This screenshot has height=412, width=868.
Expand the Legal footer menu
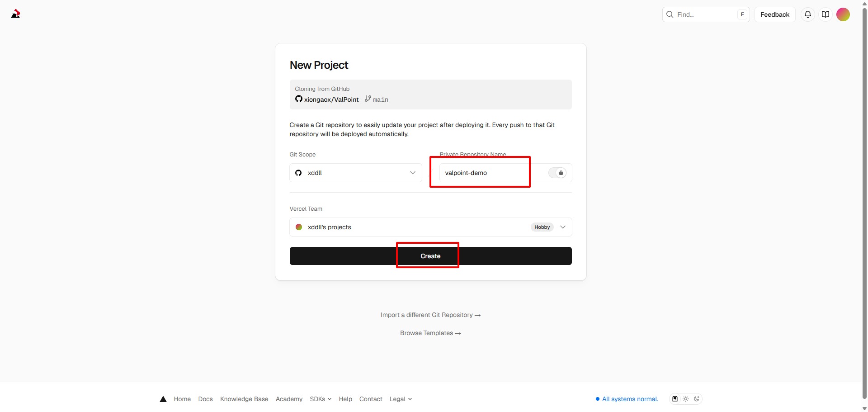click(x=401, y=399)
